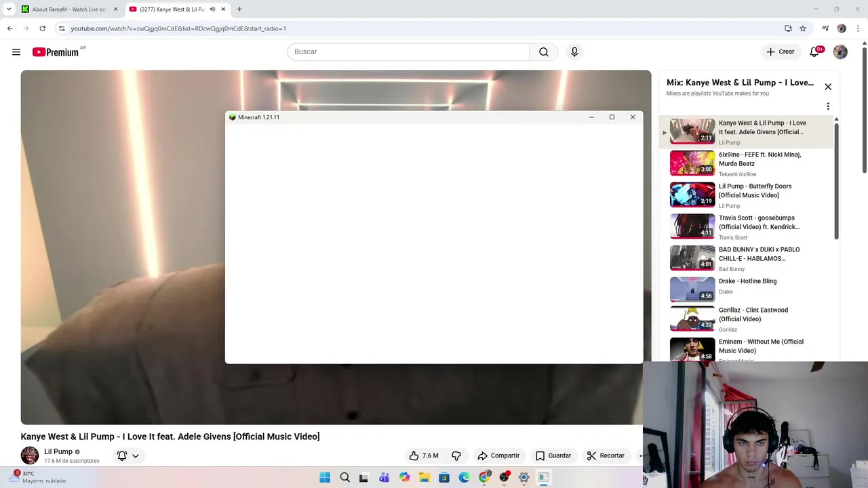Focus the Buscar search field
Screen dimensions: 868x488
point(408,52)
